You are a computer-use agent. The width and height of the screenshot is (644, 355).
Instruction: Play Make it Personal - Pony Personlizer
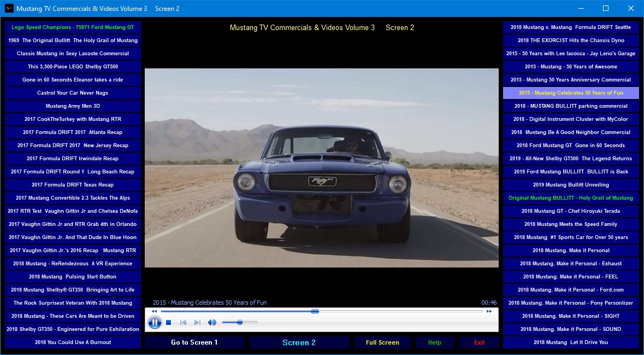click(571, 303)
